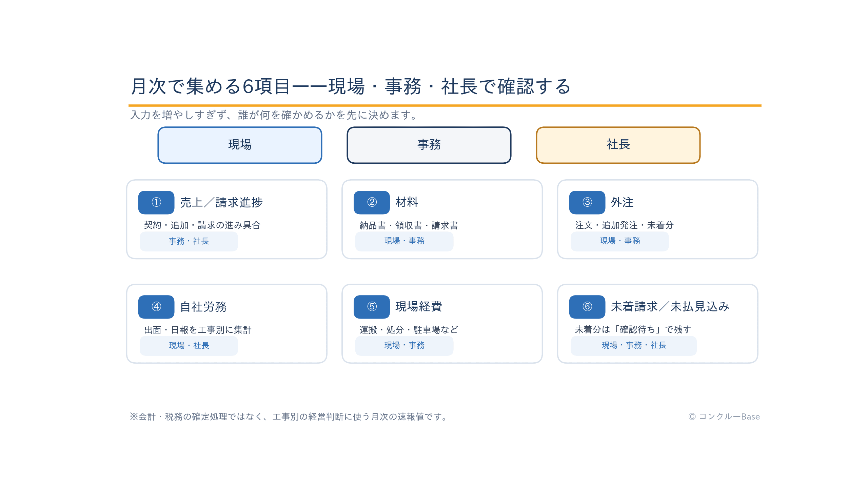Click the 現場・事務 tag under 材料
Viewport: 868px width, 488px height.
tap(404, 241)
